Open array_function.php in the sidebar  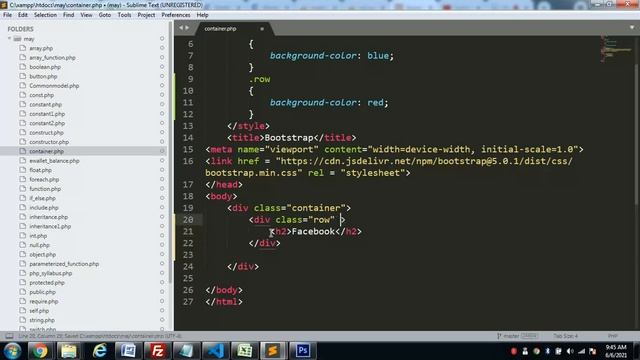(x=52, y=58)
